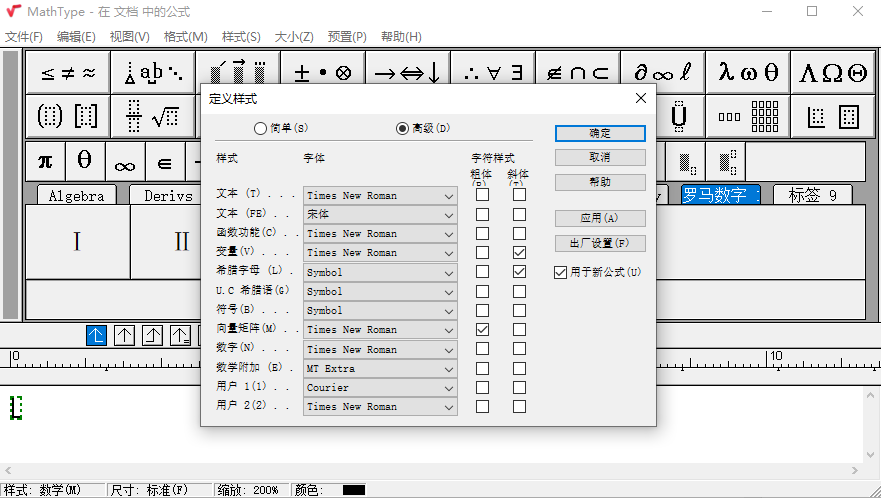Switch to the Algebra tab
This screenshot has height=498, width=881.
(x=76, y=196)
